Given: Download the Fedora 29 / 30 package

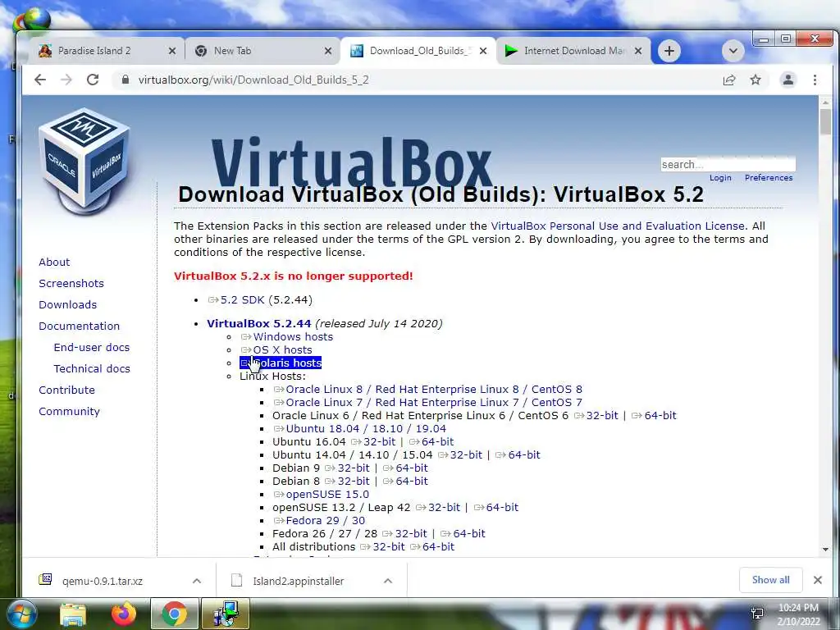Looking at the screenshot, I should 319,521.
